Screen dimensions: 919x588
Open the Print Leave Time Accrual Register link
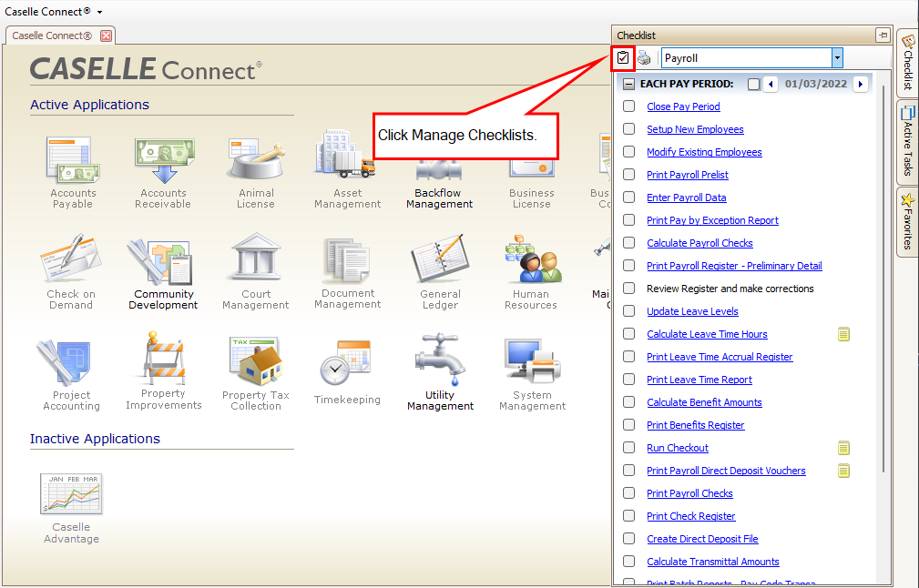[x=720, y=357]
